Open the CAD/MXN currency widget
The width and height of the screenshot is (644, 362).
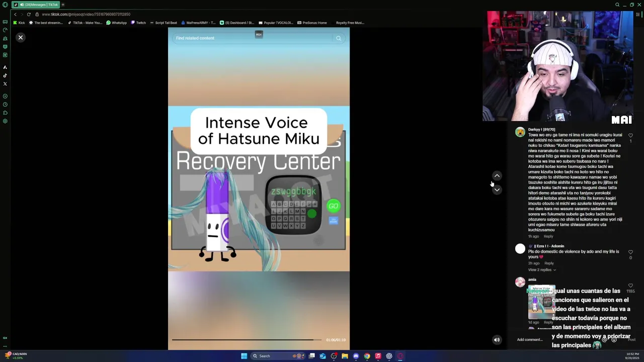pos(16,355)
